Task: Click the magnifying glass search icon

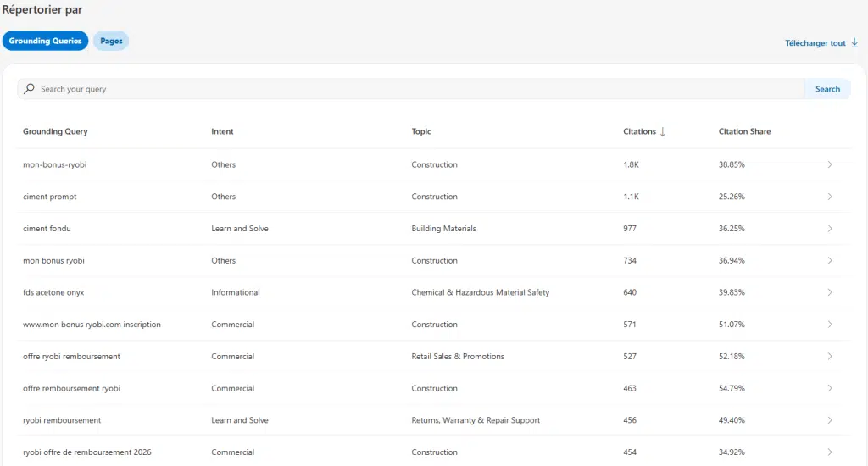Action: (x=30, y=89)
